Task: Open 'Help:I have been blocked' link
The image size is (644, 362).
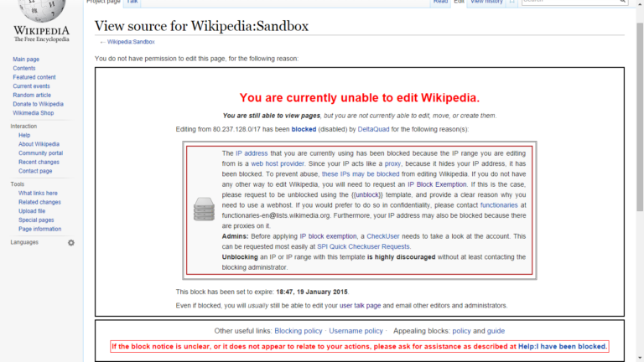Action: (562, 346)
